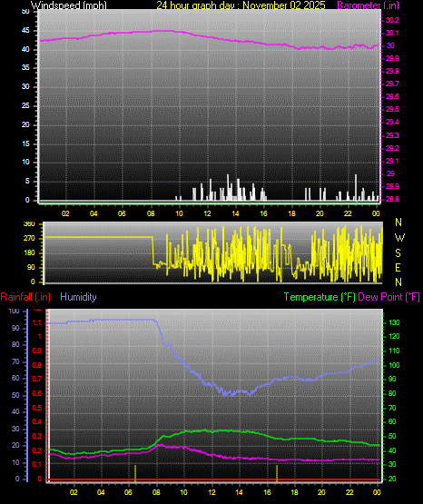Click the Barometer (.in) axis title
This screenshot has width=423, height=504.
pyautogui.click(x=368, y=5)
